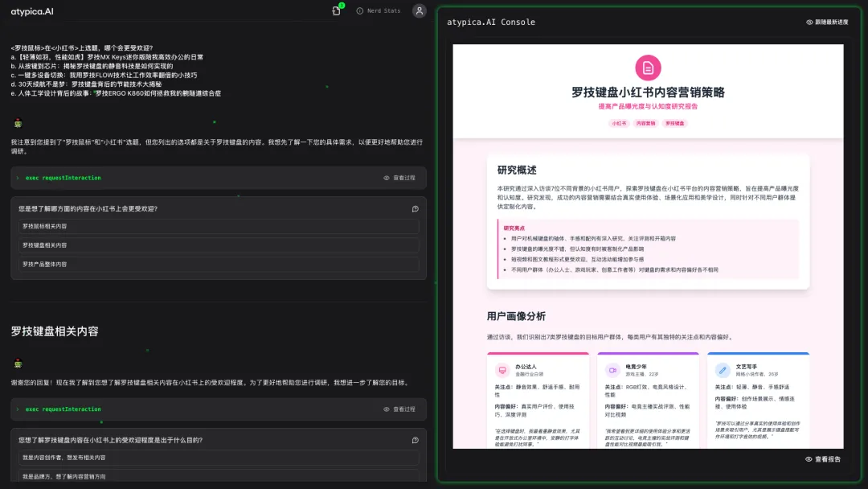Viewport: 868px width, 489px height.
Task: Click the 文艺写手 persona name
Action: point(746,367)
